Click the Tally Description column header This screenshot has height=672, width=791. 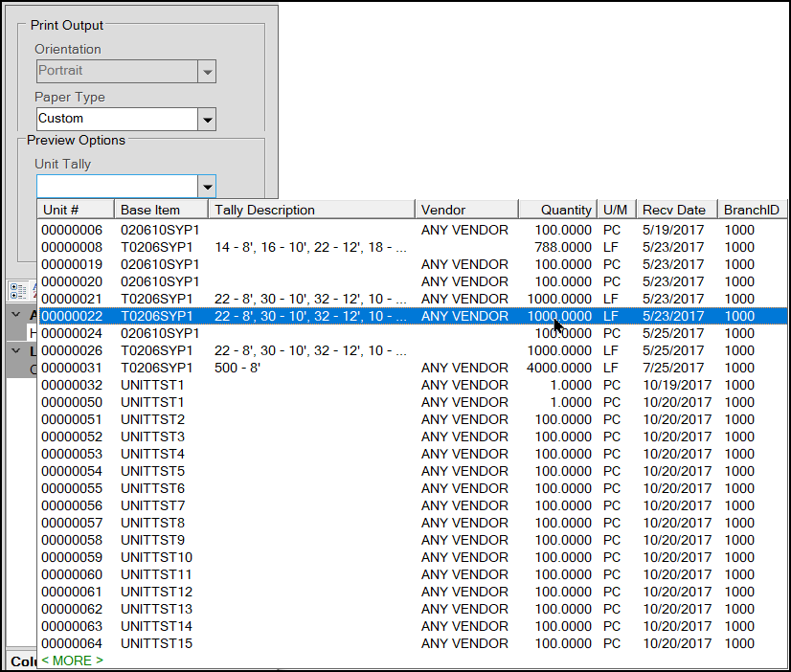[x=311, y=210]
